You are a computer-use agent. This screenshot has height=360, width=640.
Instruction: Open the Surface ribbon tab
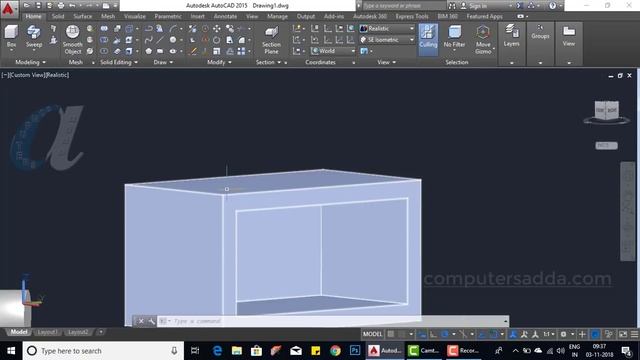(x=83, y=16)
